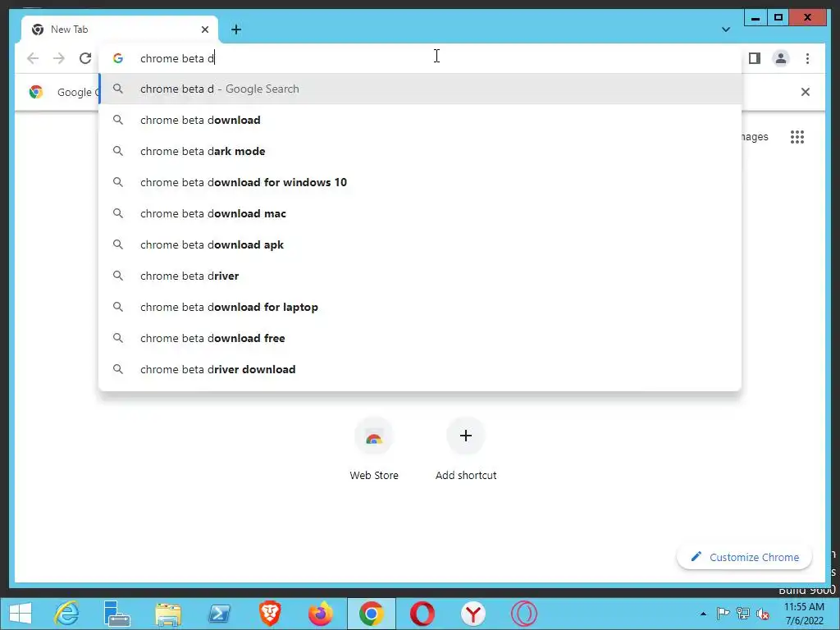The width and height of the screenshot is (840, 630).
Task: Click Chrome icon in taskbar
Action: (372, 614)
